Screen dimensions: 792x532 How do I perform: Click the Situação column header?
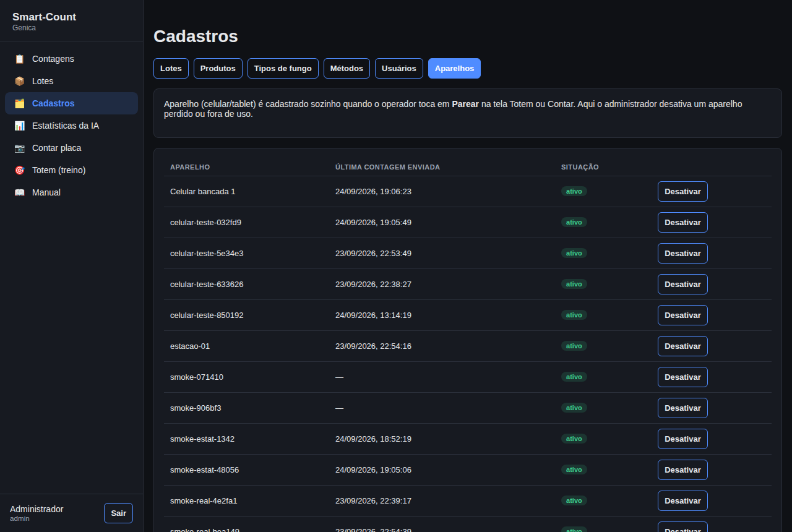point(580,168)
